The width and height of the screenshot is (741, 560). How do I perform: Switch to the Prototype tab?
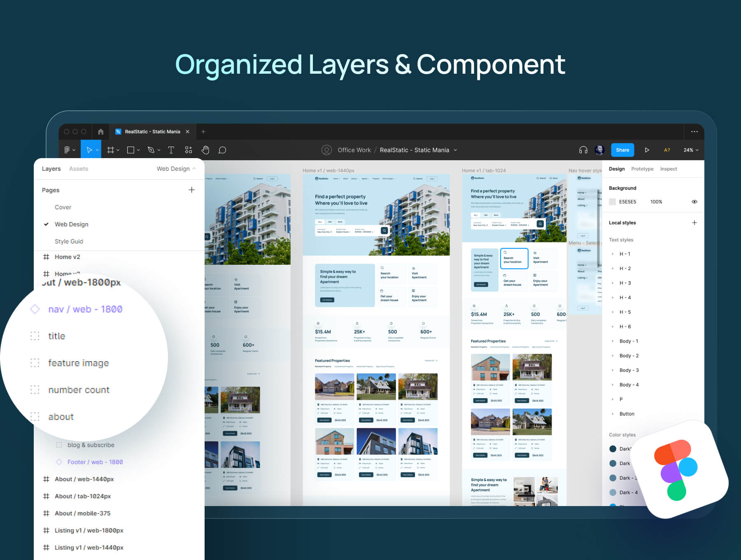click(642, 169)
